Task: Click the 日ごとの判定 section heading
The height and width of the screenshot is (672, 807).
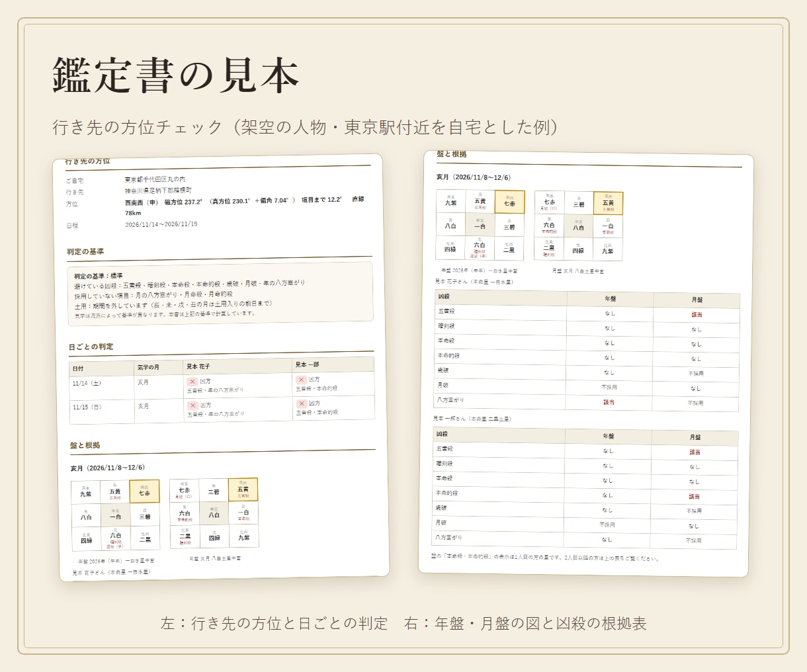Action: (x=91, y=347)
